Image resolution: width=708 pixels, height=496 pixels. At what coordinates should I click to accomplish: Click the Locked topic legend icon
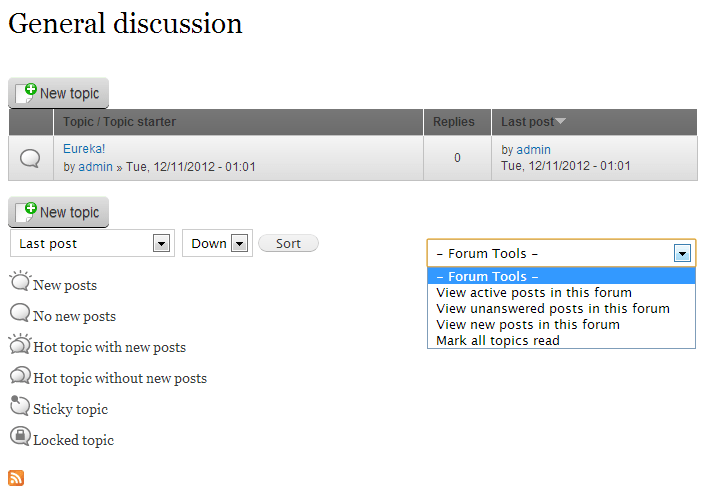[x=20, y=437]
